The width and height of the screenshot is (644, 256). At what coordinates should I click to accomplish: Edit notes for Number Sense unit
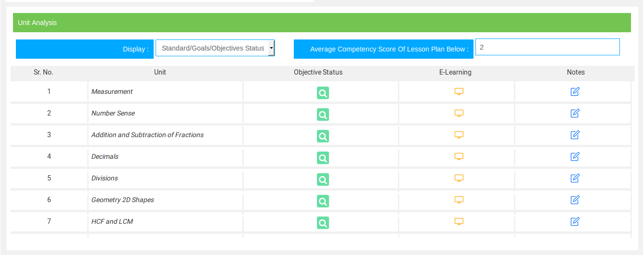coord(575,113)
